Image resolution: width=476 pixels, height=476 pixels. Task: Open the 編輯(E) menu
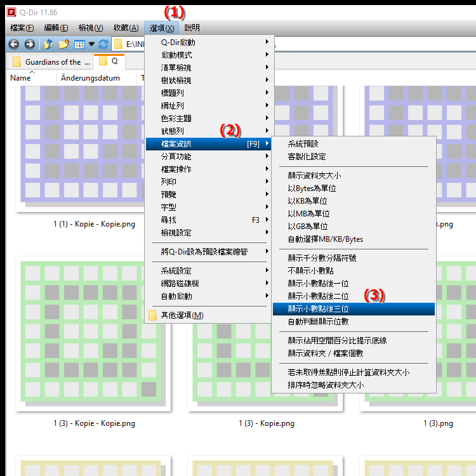coord(56,28)
